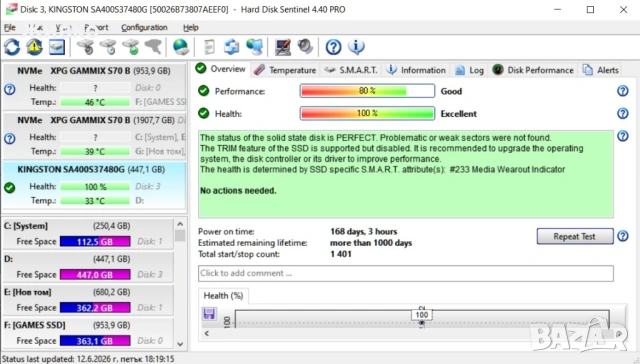Click the 100 data point on Health graph
640x364 pixels.
pyautogui.click(x=422, y=315)
